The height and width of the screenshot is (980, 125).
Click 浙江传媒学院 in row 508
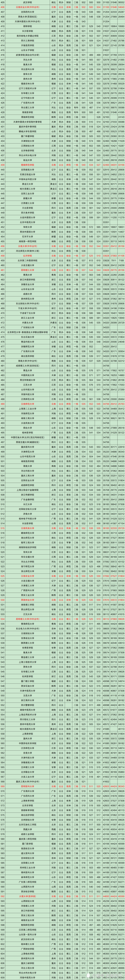pos(27,494)
